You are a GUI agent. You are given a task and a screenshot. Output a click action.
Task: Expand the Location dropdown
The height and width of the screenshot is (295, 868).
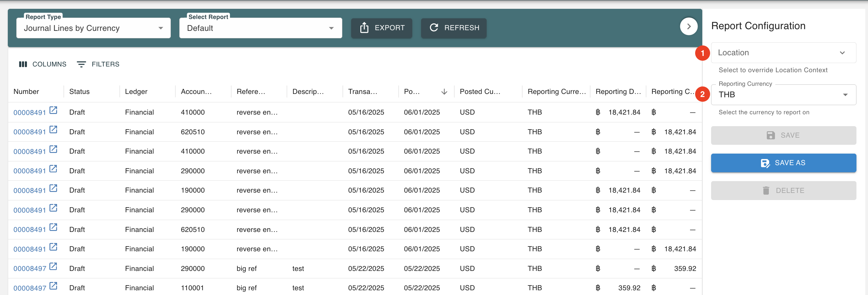tap(783, 53)
